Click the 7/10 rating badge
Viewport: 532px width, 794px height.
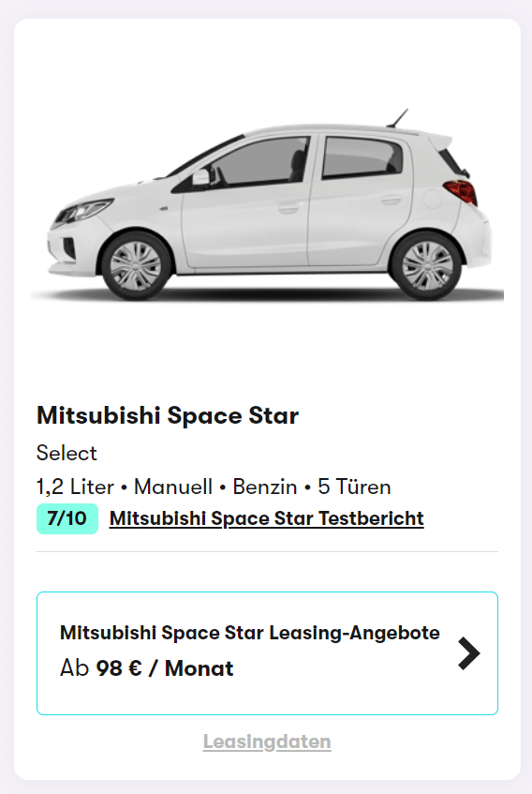point(66,518)
